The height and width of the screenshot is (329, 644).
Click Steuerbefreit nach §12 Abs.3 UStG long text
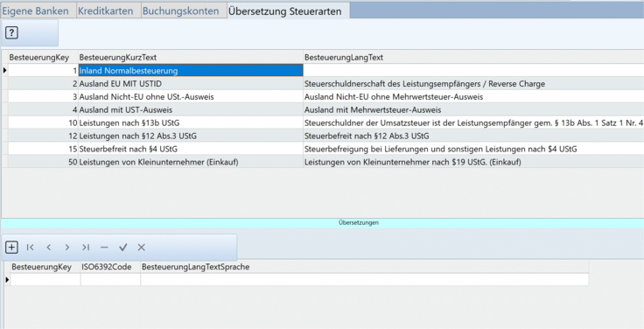point(473,136)
